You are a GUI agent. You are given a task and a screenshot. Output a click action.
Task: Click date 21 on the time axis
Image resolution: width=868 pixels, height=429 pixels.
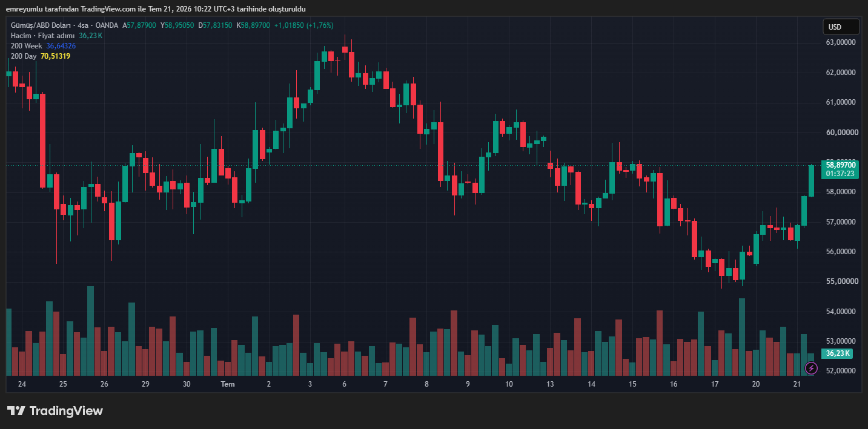click(x=797, y=384)
